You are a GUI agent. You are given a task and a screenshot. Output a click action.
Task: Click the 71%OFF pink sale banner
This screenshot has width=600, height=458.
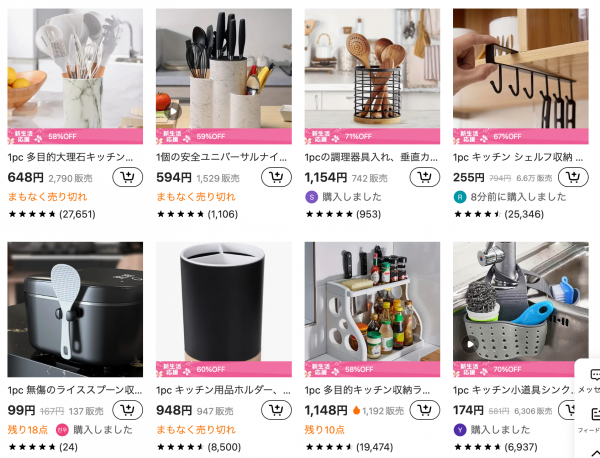click(x=372, y=136)
